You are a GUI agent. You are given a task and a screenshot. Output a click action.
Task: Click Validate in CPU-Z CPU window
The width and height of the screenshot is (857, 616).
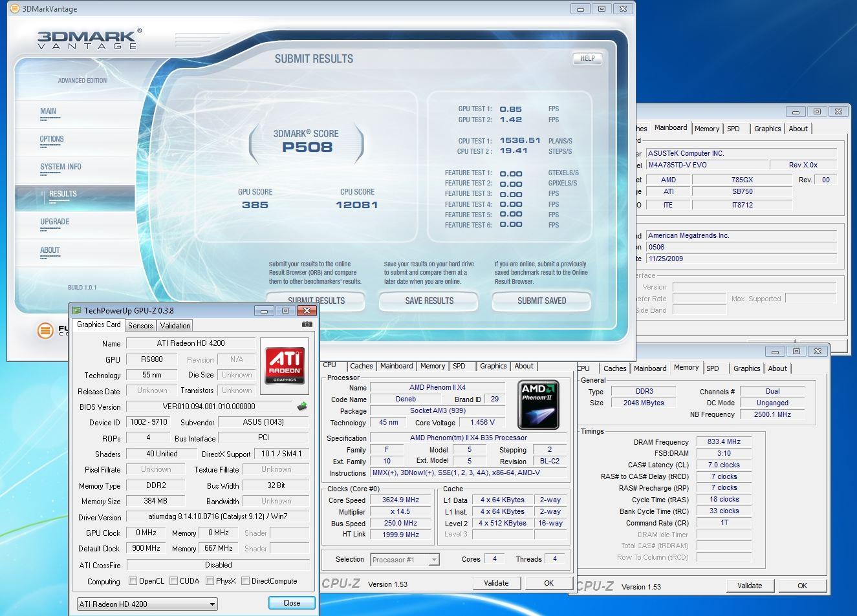(x=496, y=583)
